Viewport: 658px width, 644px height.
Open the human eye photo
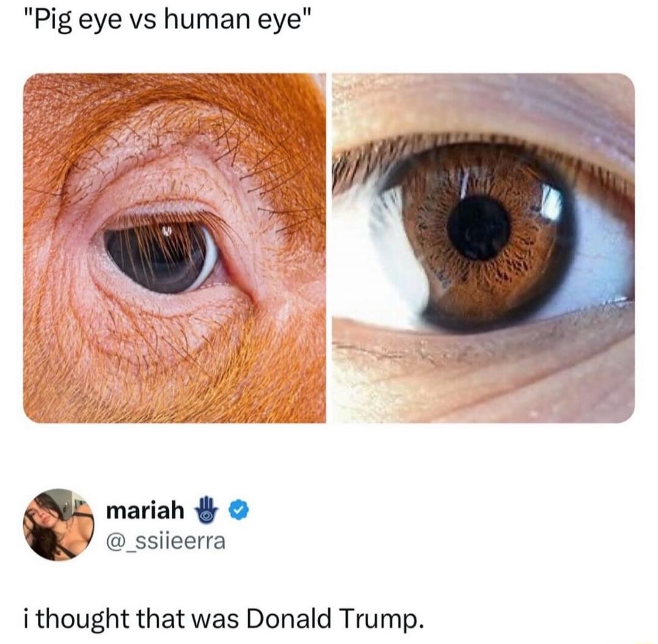(483, 248)
